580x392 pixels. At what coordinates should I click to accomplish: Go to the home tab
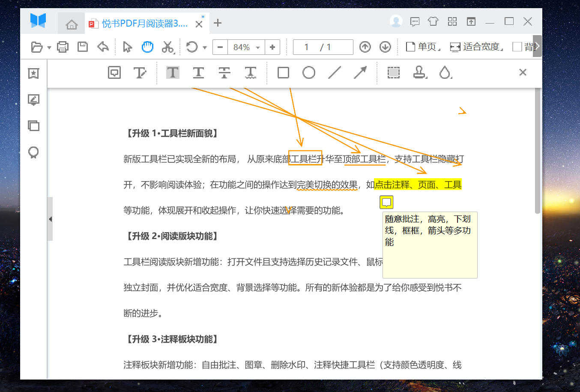coord(72,24)
